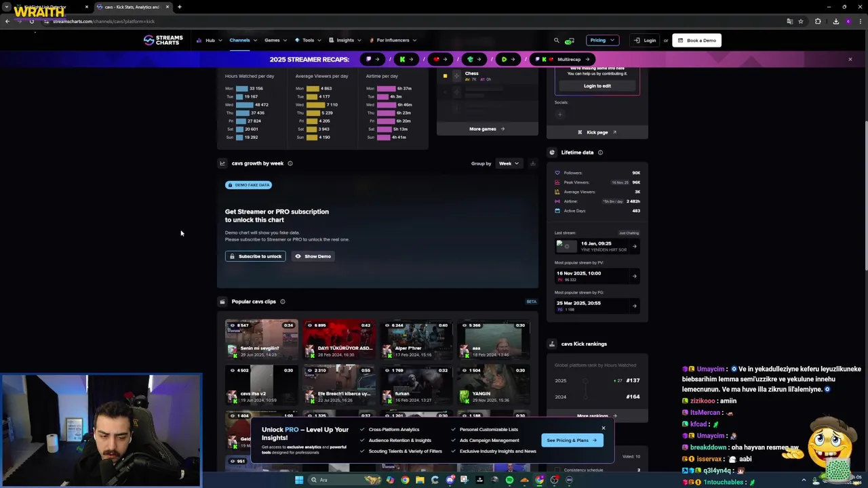The width and height of the screenshot is (868, 488).
Task: Open the 'aaa' clip thumbnail
Action: [x=494, y=340]
